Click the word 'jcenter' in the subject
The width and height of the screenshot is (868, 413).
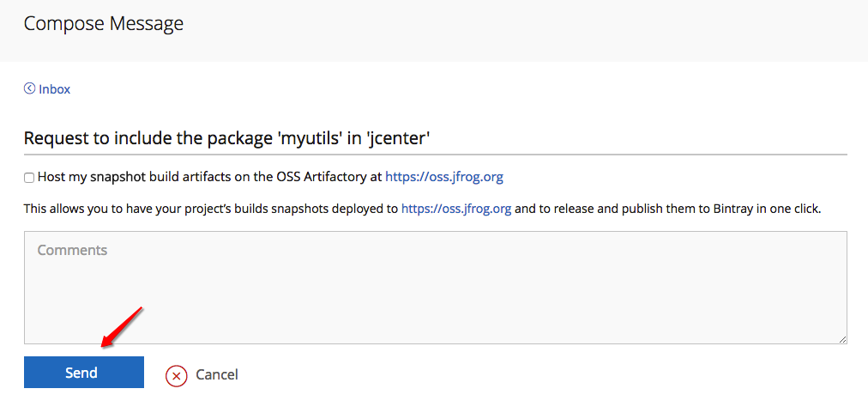click(398, 138)
